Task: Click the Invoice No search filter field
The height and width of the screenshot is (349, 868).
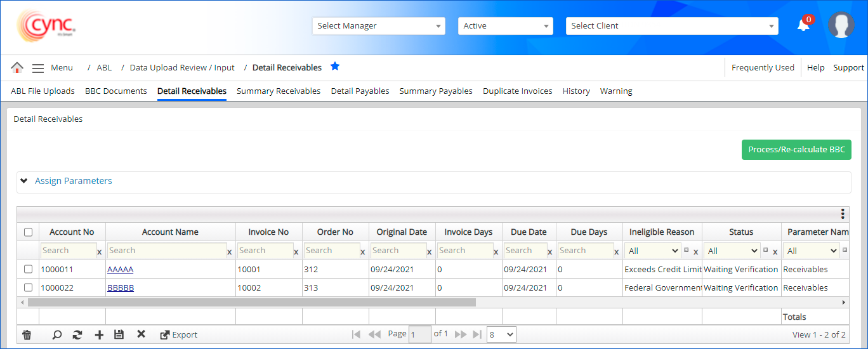Action: [x=265, y=251]
